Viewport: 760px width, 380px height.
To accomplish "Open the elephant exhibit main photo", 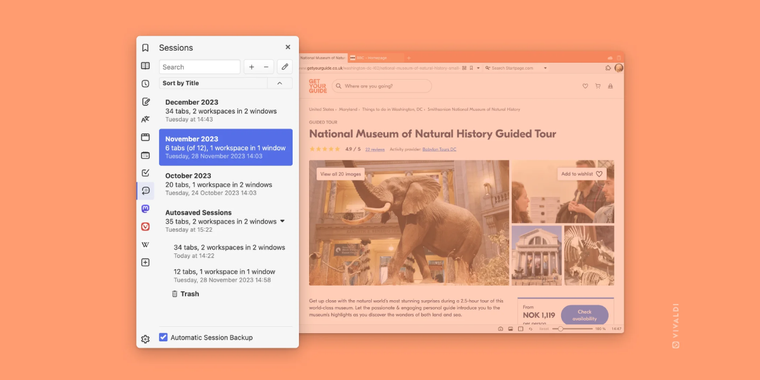I will coord(409,223).
